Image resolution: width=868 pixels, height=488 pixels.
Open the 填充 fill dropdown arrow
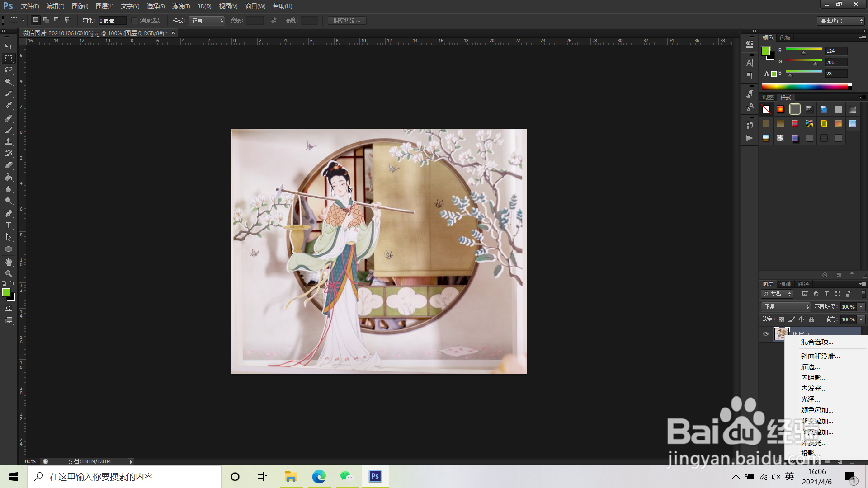861,319
